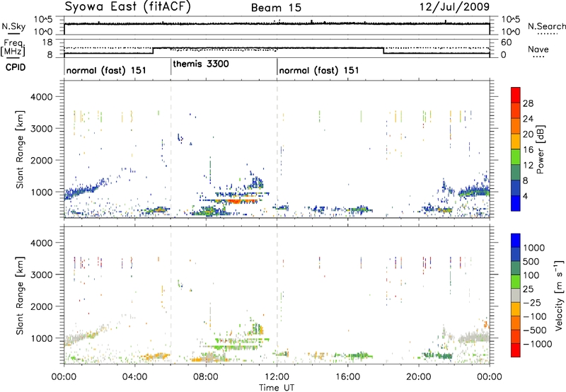Select the 'themis 3300' CPID label
This screenshot has width=566, height=392.
[201, 64]
